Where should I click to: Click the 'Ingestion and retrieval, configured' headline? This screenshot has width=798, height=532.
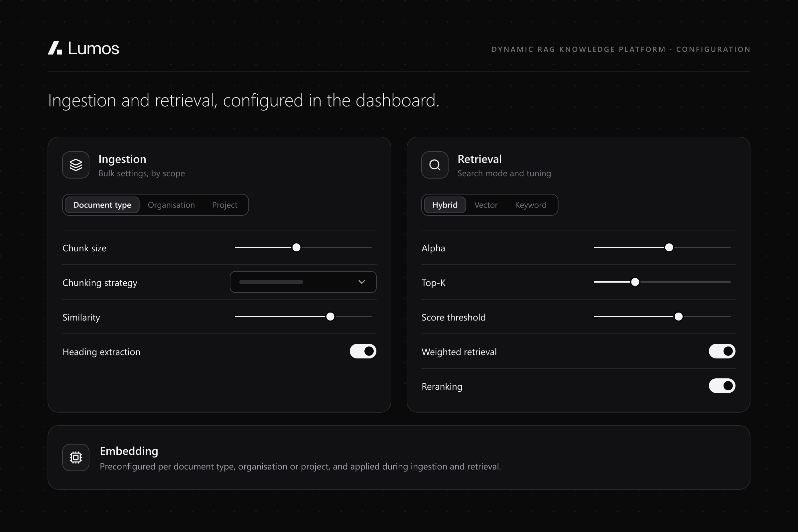pyautogui.click(x=244, y=100)
